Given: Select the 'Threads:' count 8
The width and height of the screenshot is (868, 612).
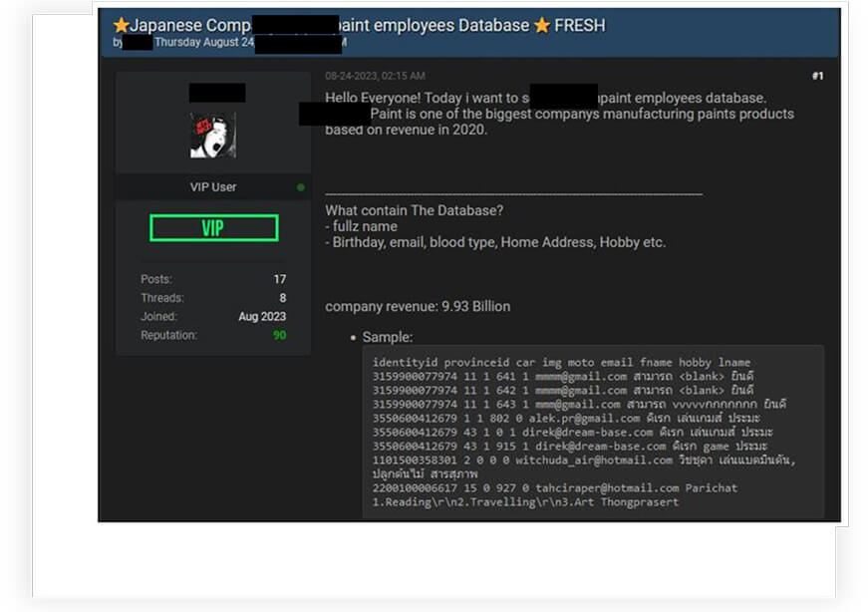Looking at the screenshot, I should click(x=282, y=298).
